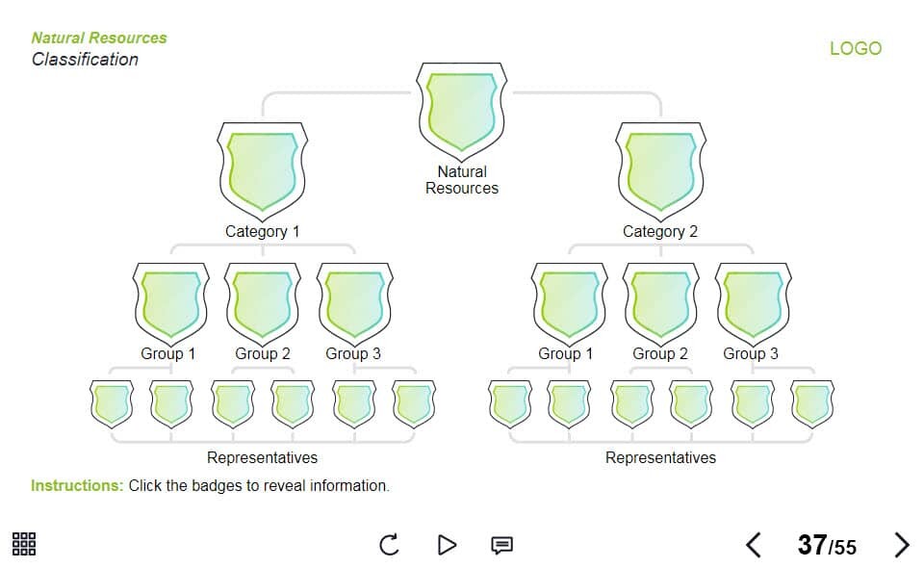
Task: Open the Category 2 shield badge
Action: [660, 169]
